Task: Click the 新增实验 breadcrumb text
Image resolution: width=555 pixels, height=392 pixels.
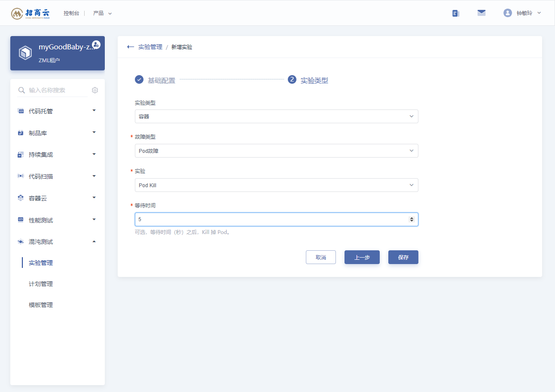Action: (x=182, y=47)
